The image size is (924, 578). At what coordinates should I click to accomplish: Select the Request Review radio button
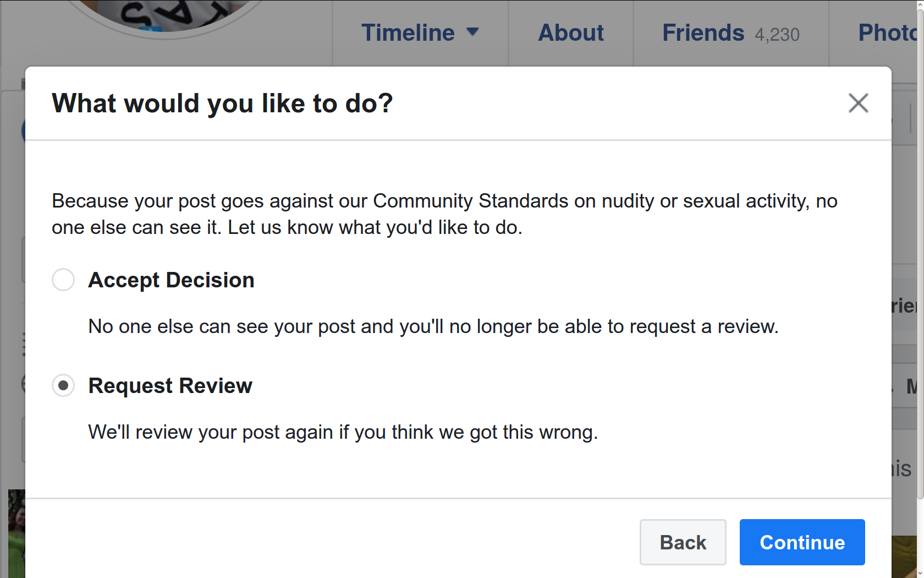(x=63, y=385)
